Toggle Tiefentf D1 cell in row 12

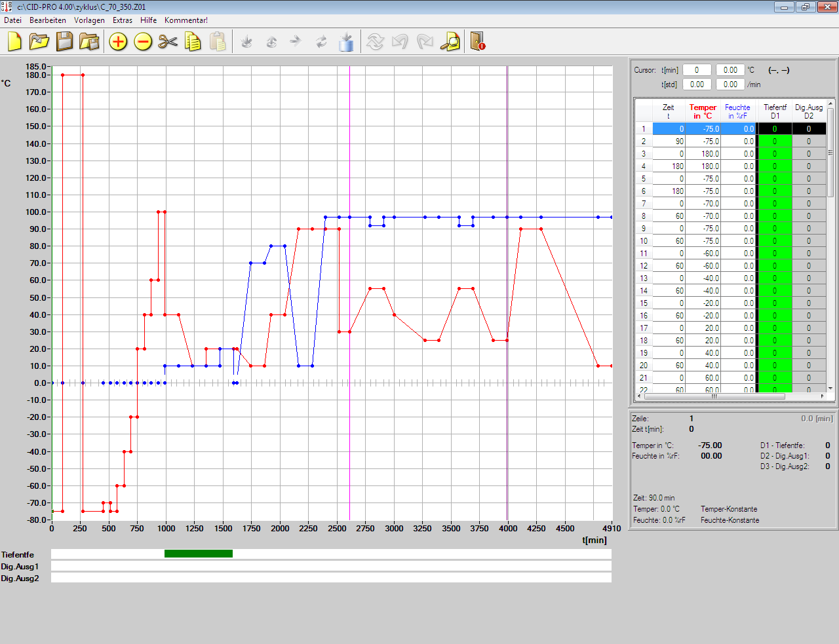tap(775, 266)
